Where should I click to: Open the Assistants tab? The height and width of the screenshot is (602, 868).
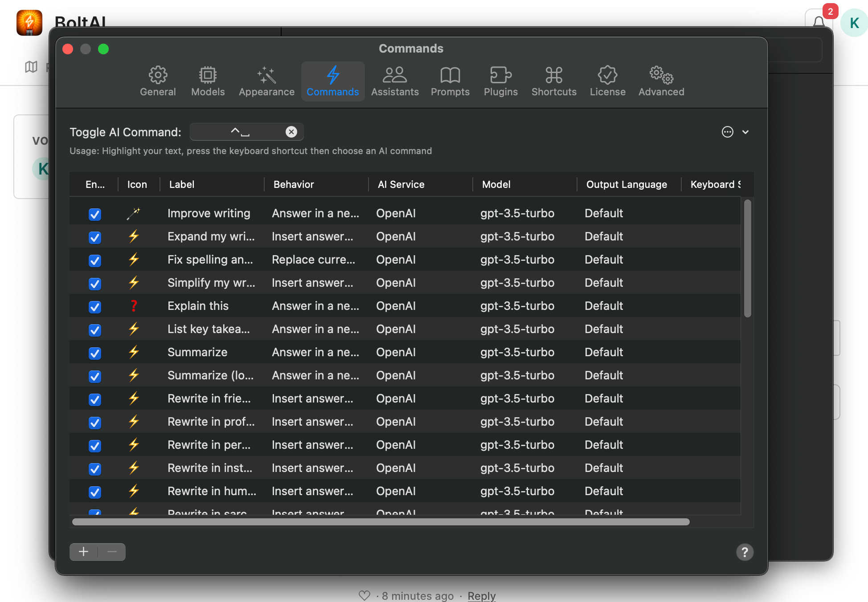click(395, 81)
